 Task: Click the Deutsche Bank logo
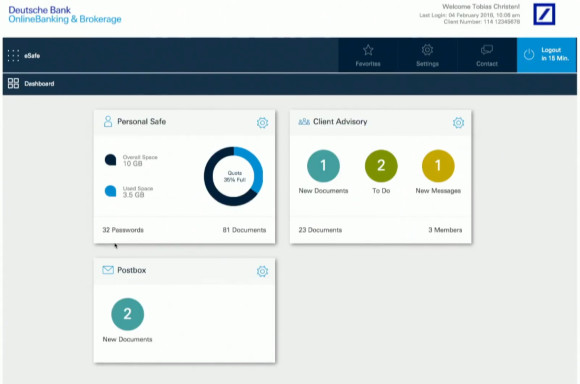coord(544,14)
